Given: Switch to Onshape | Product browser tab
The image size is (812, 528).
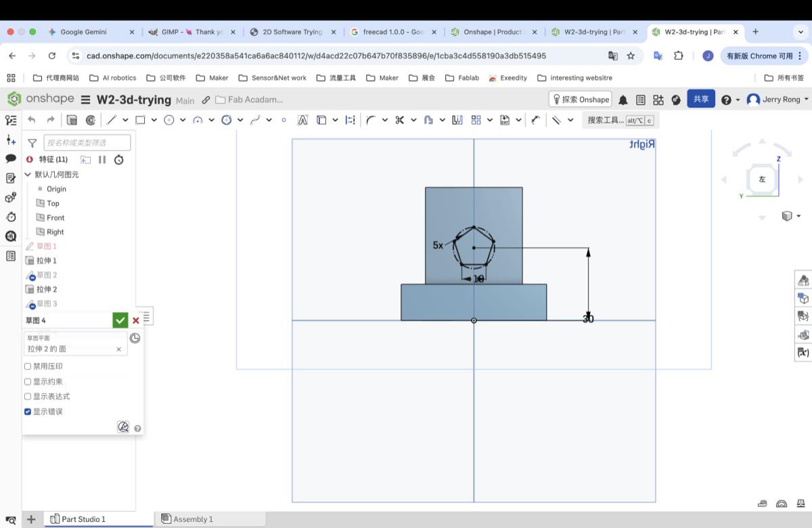Looking at the screenshot, I should click(x=493, y=32).
